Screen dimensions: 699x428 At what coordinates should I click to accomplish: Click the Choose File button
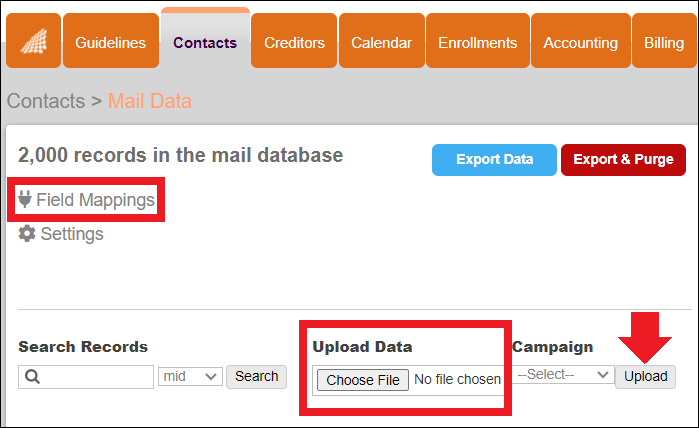point(363,380)
